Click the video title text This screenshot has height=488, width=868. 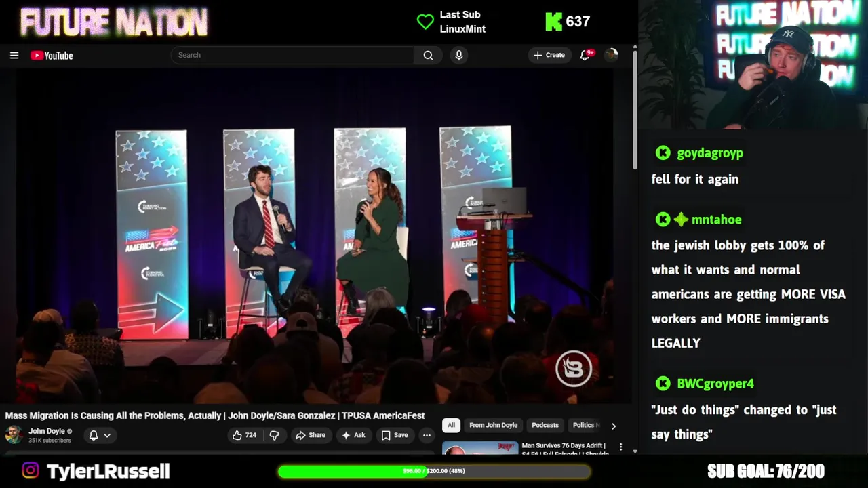pos(215,415)
